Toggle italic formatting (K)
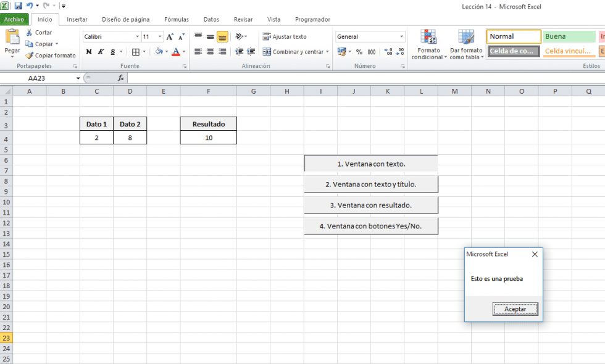Image resolution: width=605 pixels, height=364 pixels. pos(101,52)
